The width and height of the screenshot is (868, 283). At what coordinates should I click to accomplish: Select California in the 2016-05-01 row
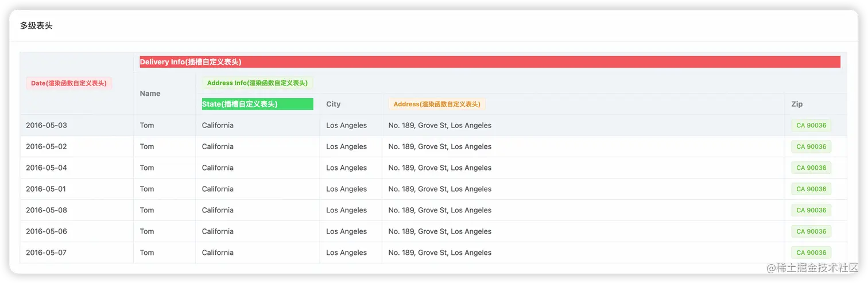click(218, 189)
